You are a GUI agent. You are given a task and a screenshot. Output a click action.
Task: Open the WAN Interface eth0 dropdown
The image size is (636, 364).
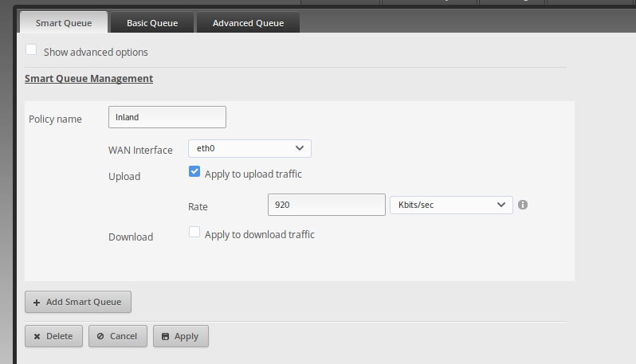[x=249, y=148]
